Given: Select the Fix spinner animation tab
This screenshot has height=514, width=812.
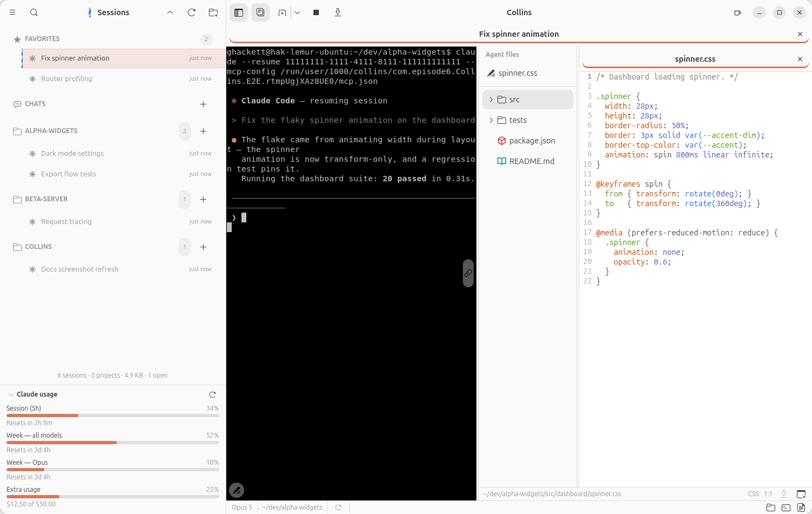Looking at the screenshot, I should coord(519,34).
